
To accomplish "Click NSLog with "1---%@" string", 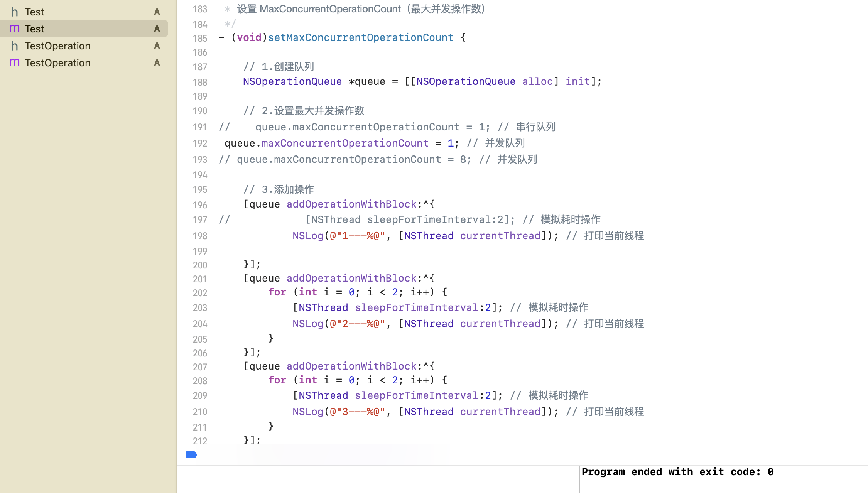I will [425, 236].
